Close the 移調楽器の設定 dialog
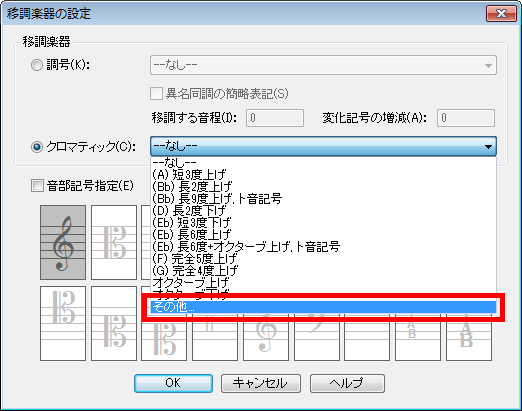 pos(501,14)
